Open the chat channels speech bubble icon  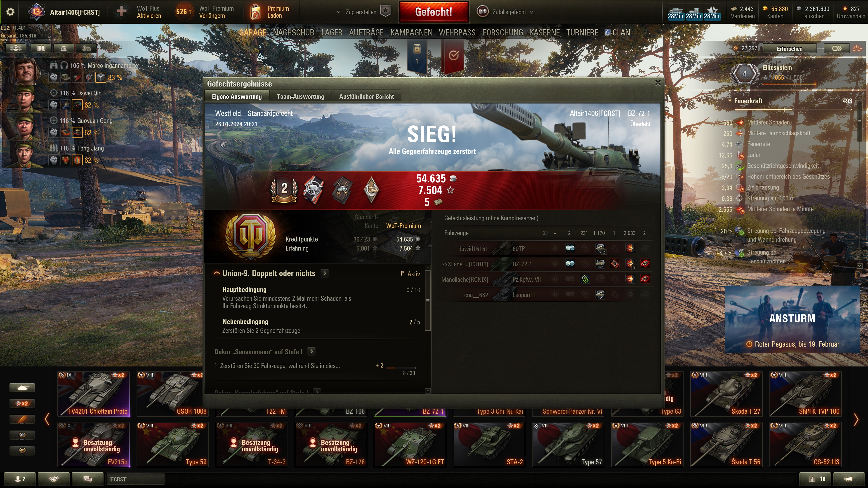pos(88,479)
